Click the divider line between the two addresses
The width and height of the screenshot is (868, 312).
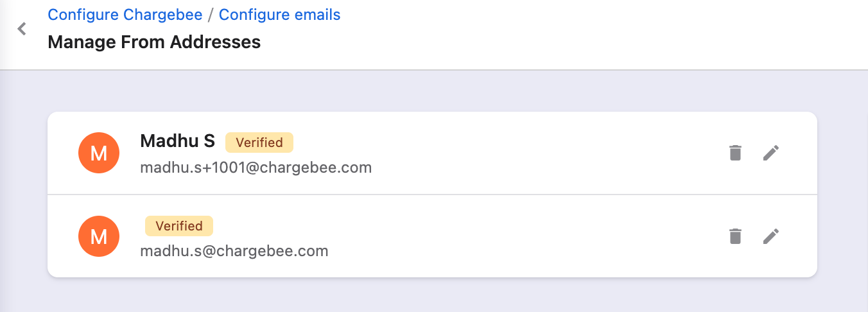click(x=431, y=195)
